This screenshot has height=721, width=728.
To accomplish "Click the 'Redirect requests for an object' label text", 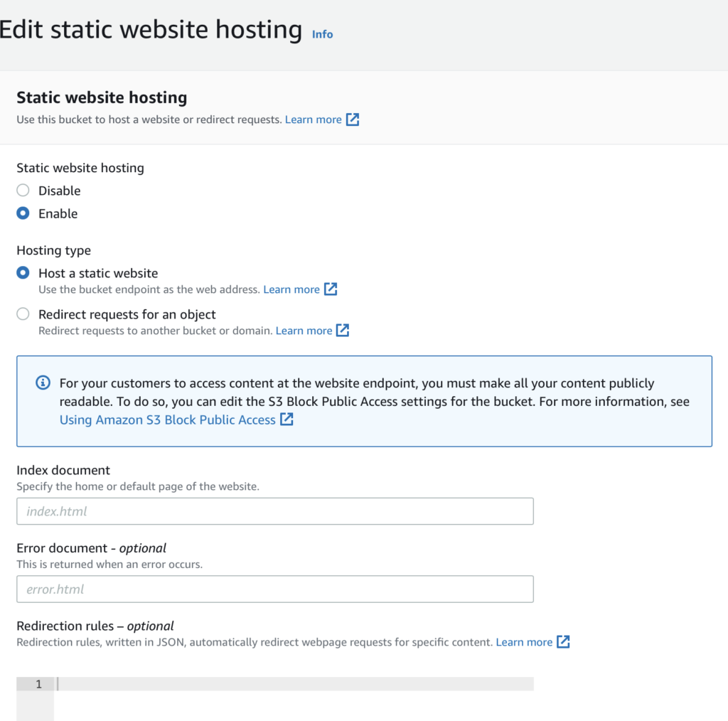I will click(127, 314).
